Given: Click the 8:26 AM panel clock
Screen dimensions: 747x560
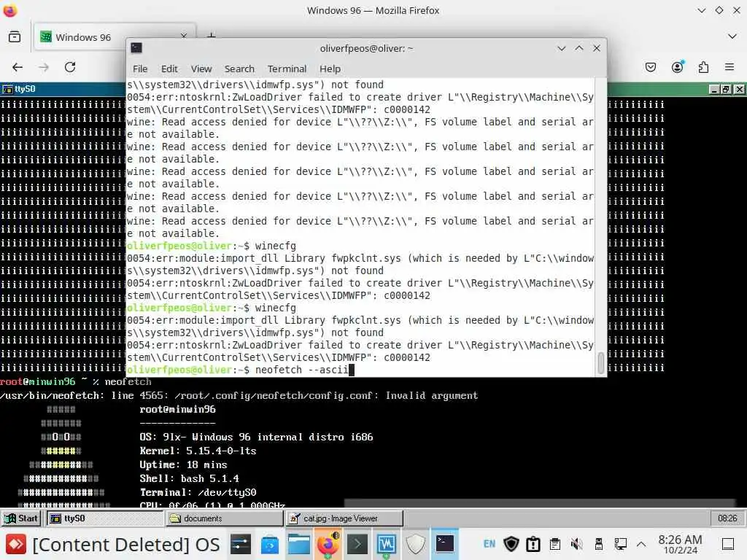Looking at the screenshot, I should (x=680, y=544).
